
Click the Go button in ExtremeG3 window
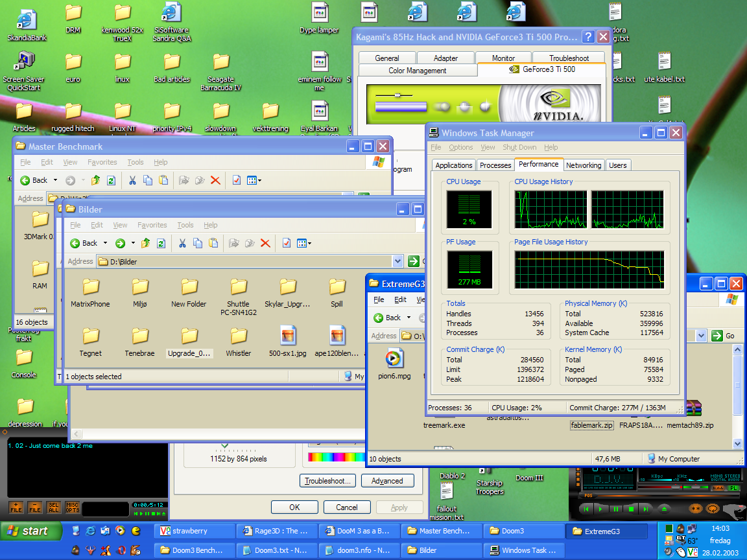click(723, 336)
